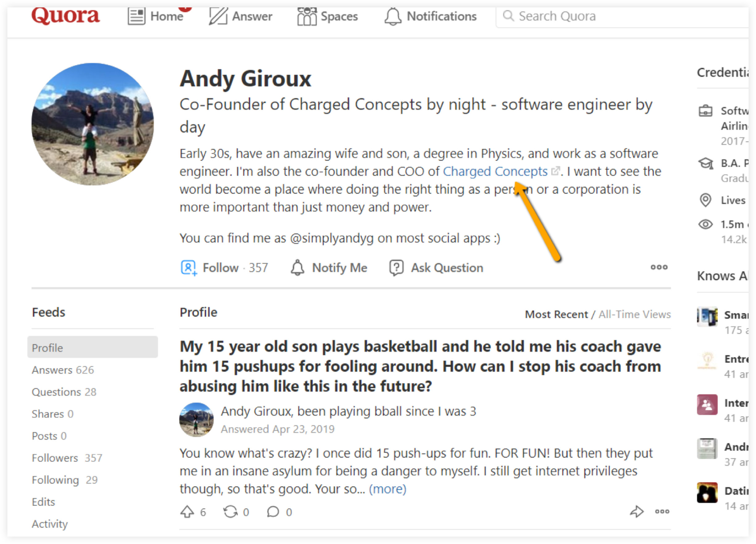The height and width of the screenshot is (544, 756).
Task: Open the Entrepreneurship lightbulb topic thumbnail
Action: click(x=707, y=360)
